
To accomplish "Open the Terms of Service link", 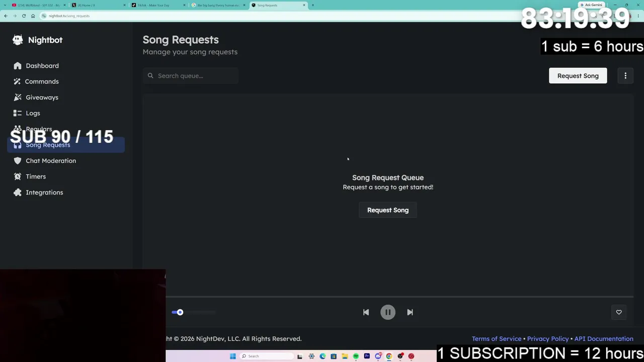I will pos(497,339).
